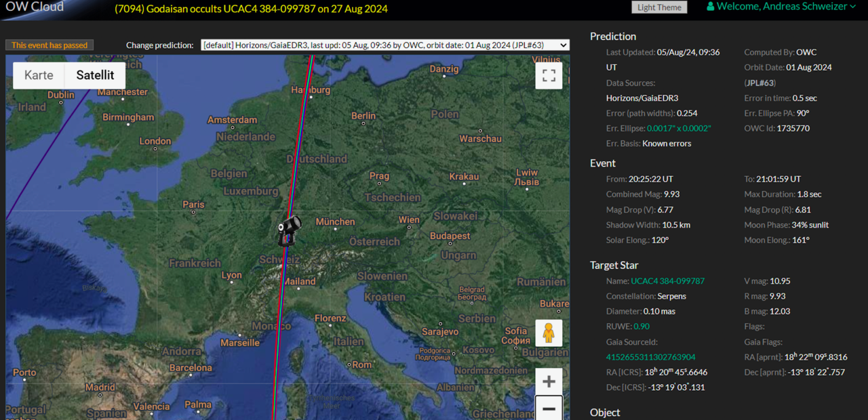This screenshot has width=868, height=420.
Task: Switch map to Karte view
Action: pyautogui.click(x=39, y=75)
